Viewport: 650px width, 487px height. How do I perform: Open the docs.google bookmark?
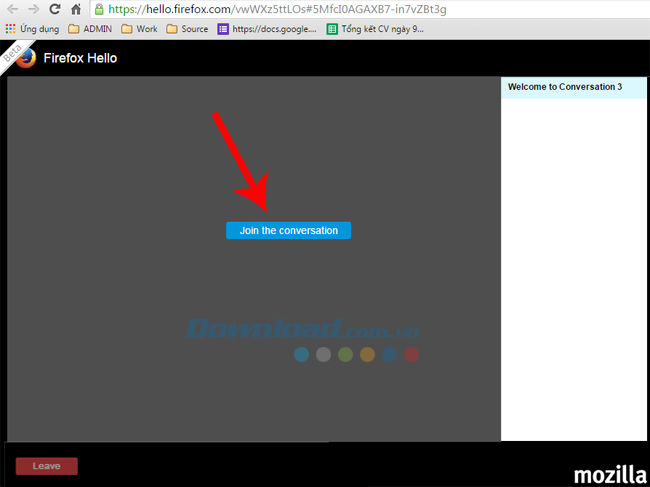click(x=267, y=29)
